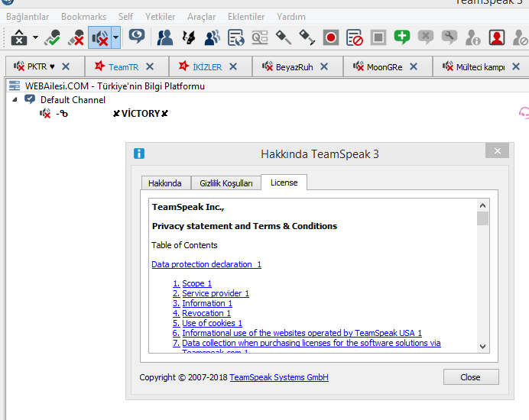Image resolution: width=529 pixels, height=420 pixels.
Task: Click the license text scrollbar down arrow
Action: 483,347
